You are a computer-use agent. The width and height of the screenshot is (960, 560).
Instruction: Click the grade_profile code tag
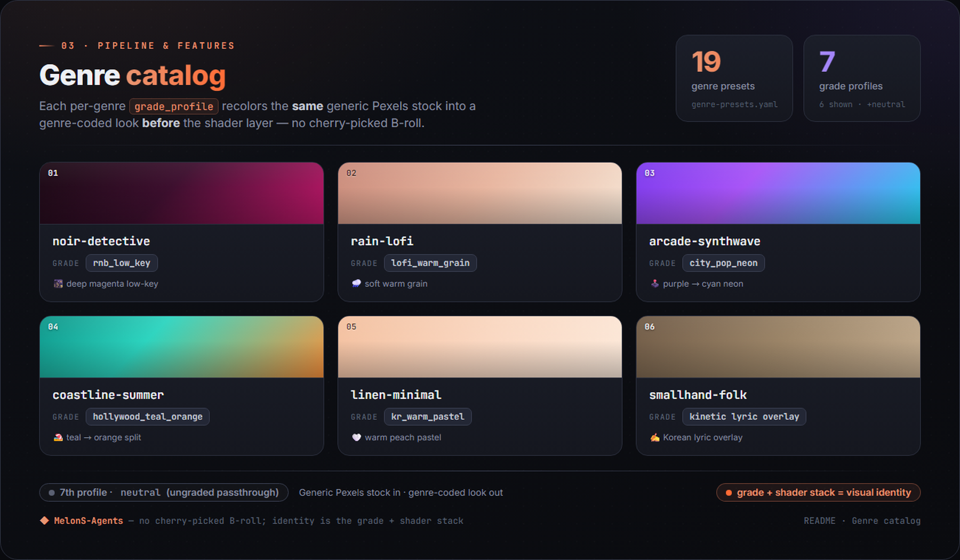coord(174,106)
